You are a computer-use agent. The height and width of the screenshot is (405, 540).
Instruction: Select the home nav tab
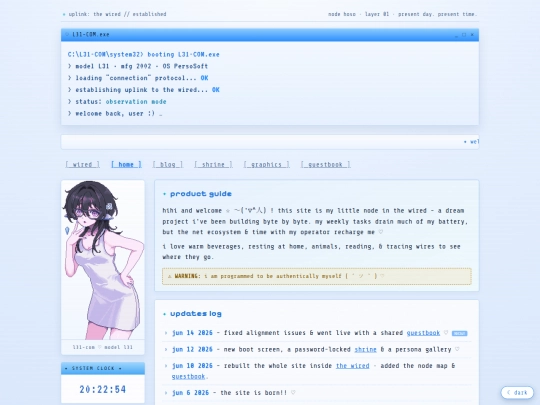(126, 165)
